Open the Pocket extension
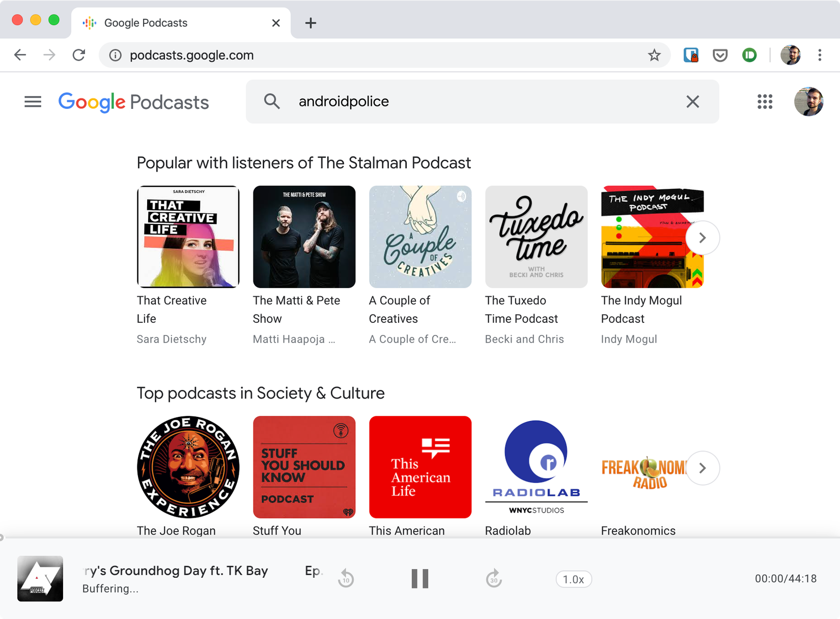Screen dimensions: 840x619 point(720,55)
